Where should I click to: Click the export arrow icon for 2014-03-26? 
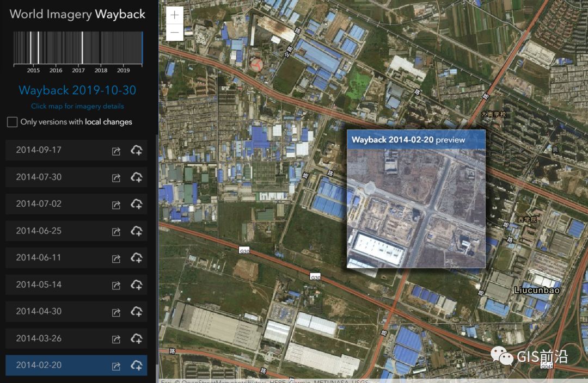116,339
